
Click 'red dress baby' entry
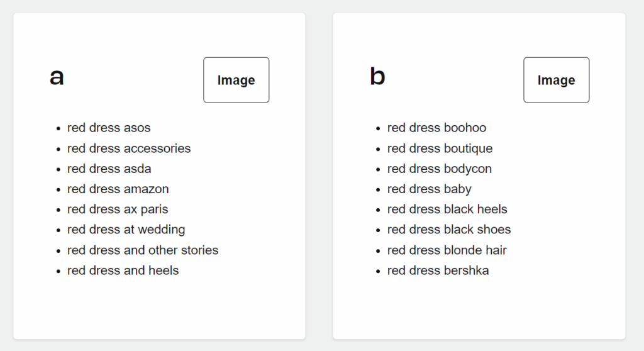coord(429,189)
